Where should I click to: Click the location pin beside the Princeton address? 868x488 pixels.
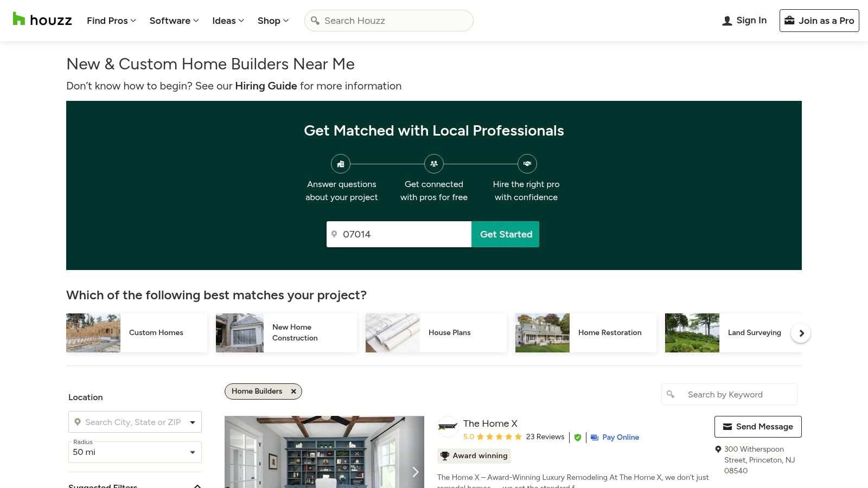click(x=718, y=449)
